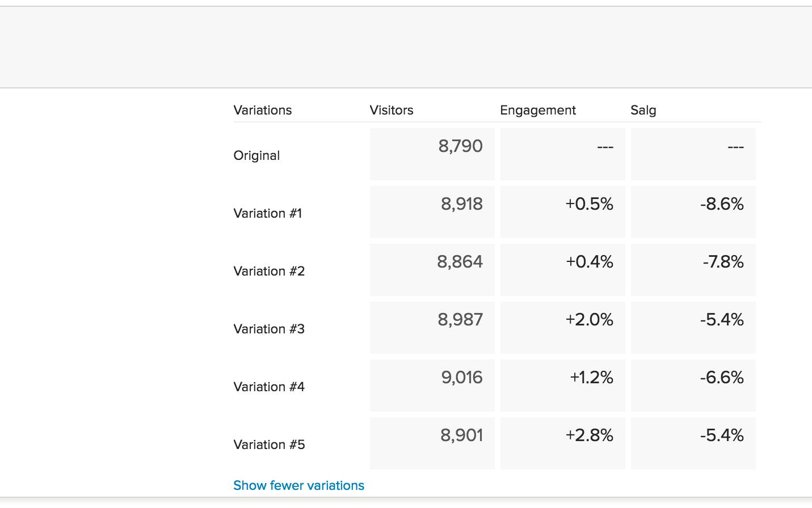Viewport: 812px width, 508px height.
Task: Click the Salg column header
Action: point(643,110)
